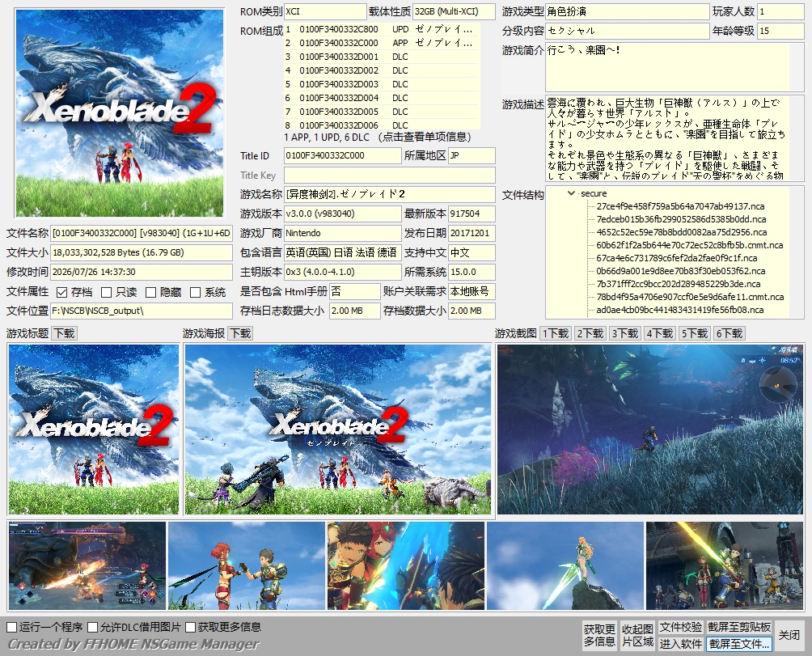Screen dimensions: 812x656
Task: Click the 4下载 screenshot download button
Action: (x=660, y=333)
